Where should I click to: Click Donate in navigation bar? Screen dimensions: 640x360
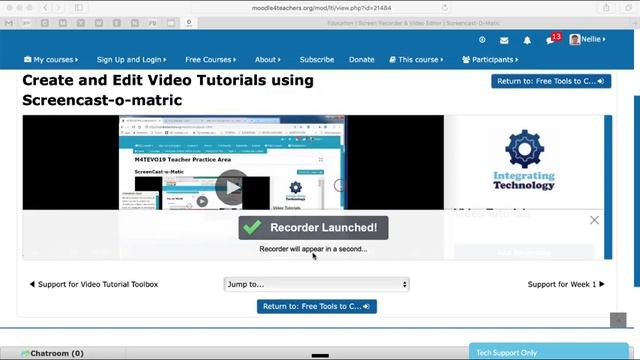(361, 60)
